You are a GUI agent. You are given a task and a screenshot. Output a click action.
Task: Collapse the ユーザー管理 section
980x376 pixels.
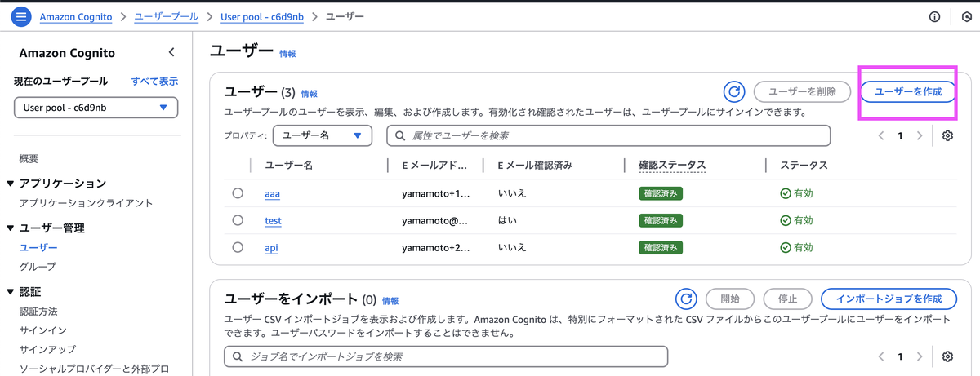(10, 228)
